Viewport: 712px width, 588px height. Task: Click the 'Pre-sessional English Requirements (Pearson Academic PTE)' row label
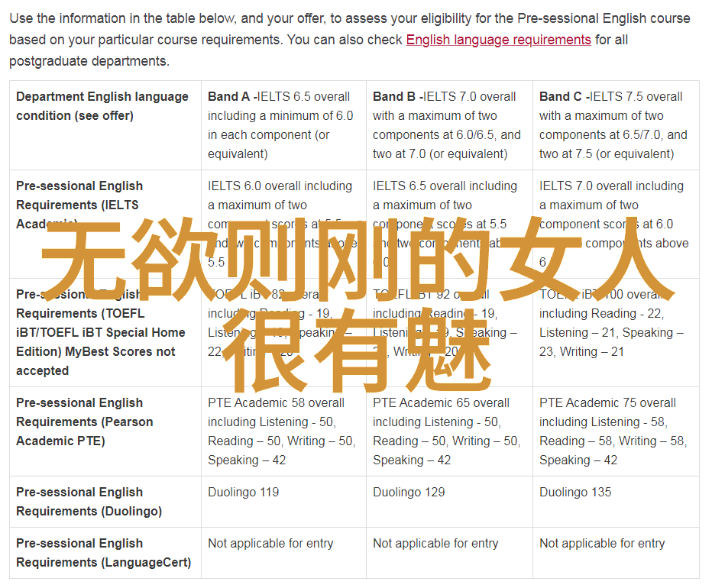[x=105, y=431]
